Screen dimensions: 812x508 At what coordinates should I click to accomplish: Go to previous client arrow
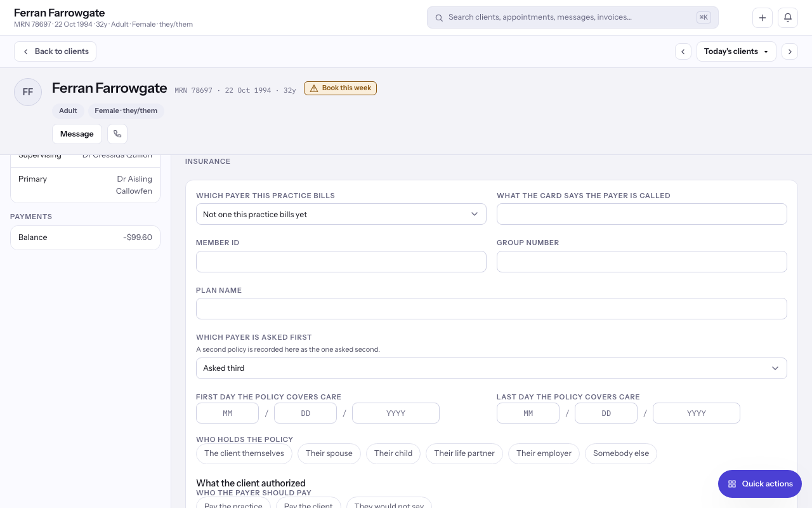[683, 51]
